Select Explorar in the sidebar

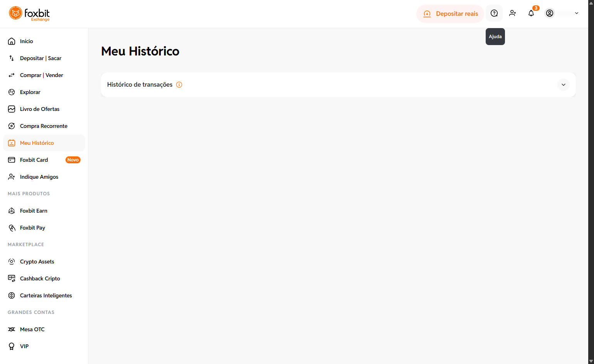[x=44, y=92]
